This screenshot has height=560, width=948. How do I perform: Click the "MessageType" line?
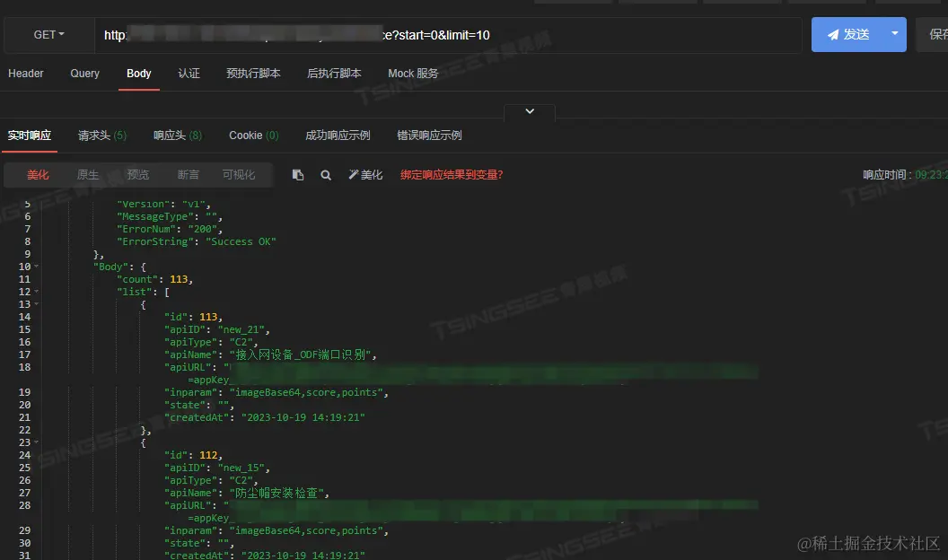pyautogui.click(x=170, y=216)
